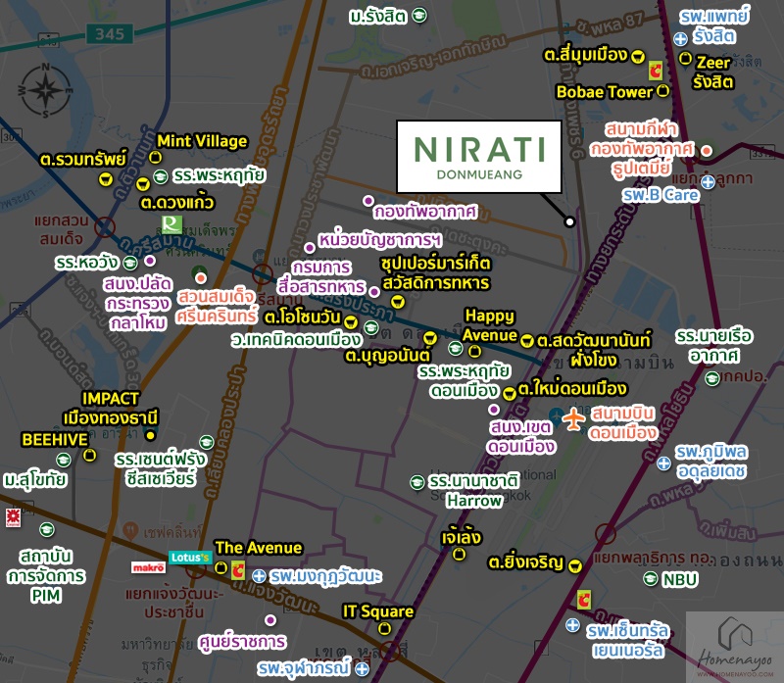Click the รร.เซนต์ฟรังซีสเซเวียร์ label
The image size is (784, 683).
160,469
